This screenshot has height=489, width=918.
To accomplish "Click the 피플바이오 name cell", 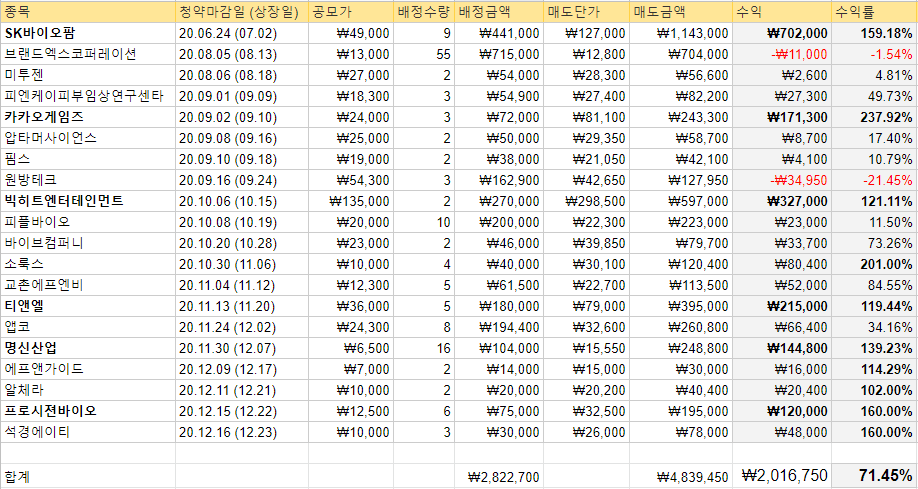I will 88,223.
